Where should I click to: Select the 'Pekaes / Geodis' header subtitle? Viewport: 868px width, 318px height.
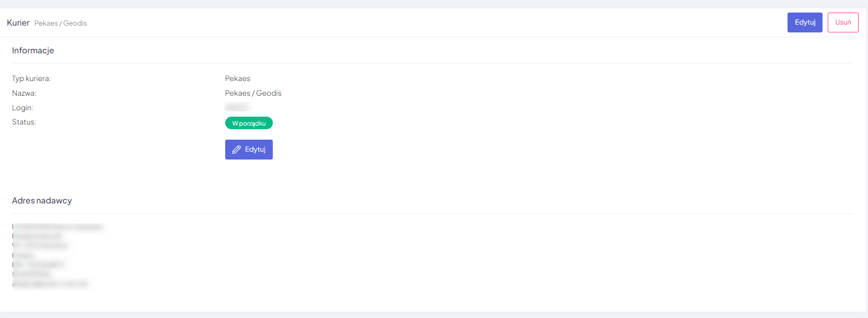[61, 24]
